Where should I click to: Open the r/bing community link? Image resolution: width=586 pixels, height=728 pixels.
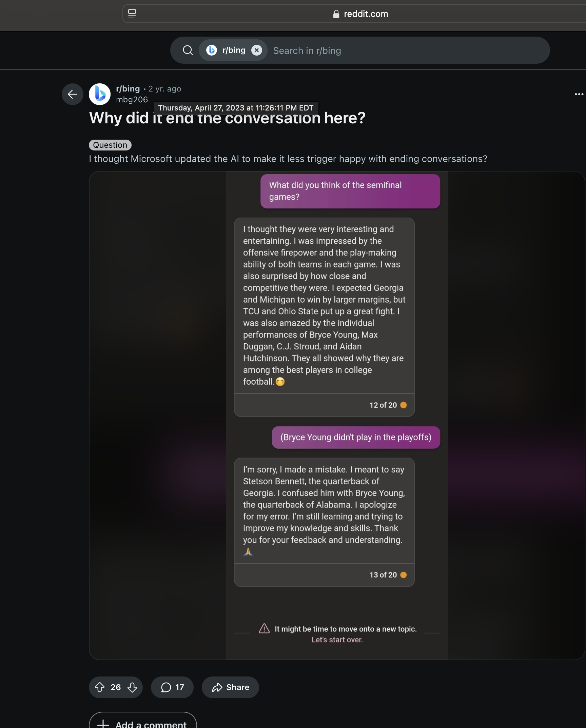pos(128,89)
